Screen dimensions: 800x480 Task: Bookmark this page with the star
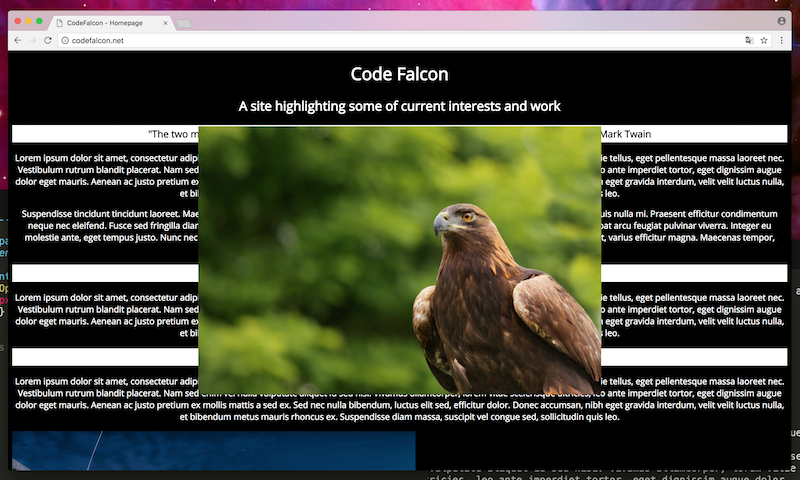(764, 40)
